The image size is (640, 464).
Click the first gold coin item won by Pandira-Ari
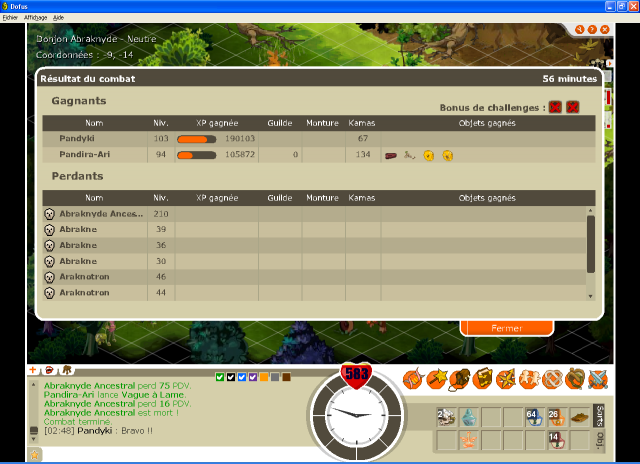pyautogui.click(x=429, y=155)
